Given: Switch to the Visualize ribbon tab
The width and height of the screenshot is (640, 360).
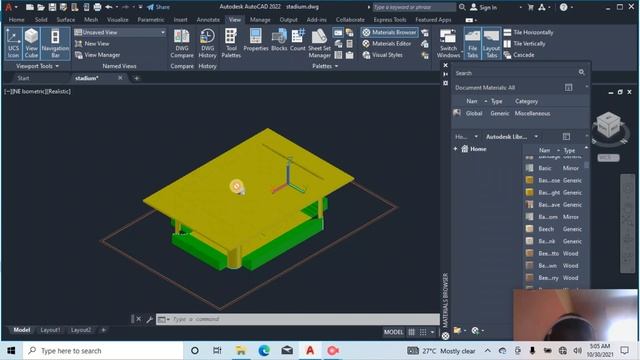Looking at the screenshot, I should tap(118, 20).
